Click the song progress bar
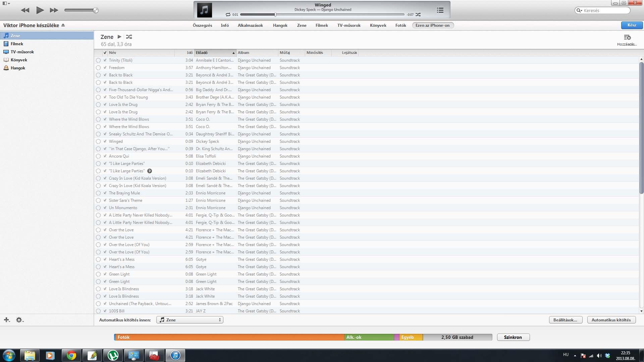This screenshot has height=362, width=644. tap(322, 15)
